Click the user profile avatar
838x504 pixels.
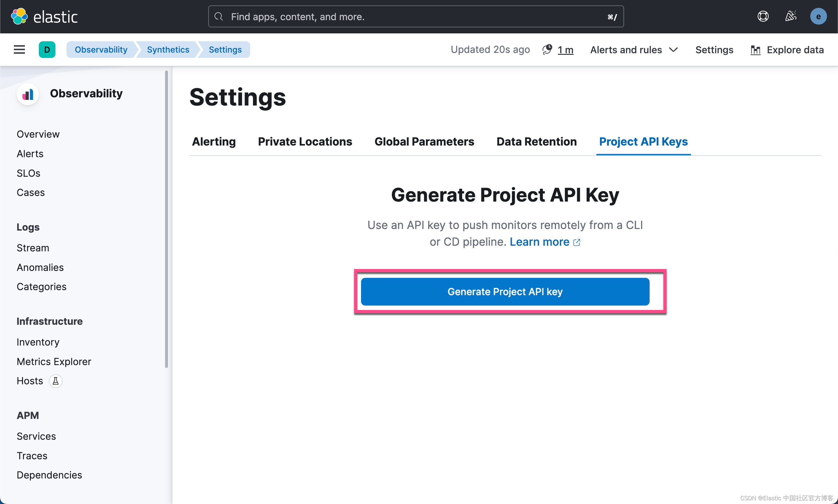(x=818, y=16)
